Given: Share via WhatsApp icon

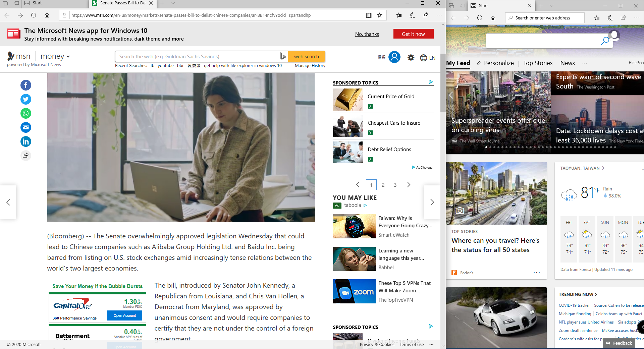Looking at the screenshot, I should (x=26, y=113).
